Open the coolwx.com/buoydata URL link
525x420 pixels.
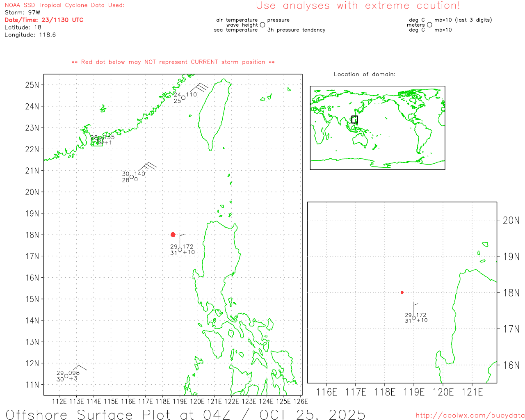[470, 415]
